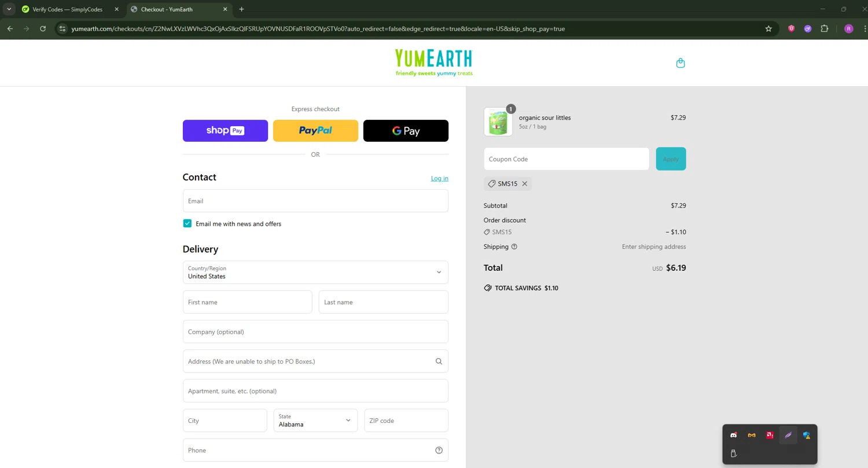868x468 pixels.
Task: Click the 'organic sour littles' product name
Action: coord(545,117)
